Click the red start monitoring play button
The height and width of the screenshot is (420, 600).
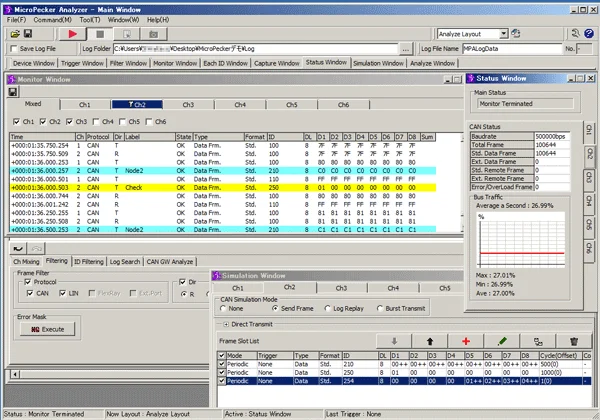tap(74, 33)
